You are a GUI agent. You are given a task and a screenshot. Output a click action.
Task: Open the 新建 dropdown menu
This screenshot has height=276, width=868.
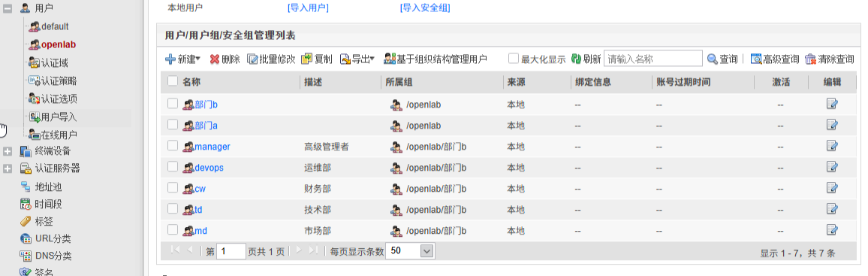click(x=182, y=59)
